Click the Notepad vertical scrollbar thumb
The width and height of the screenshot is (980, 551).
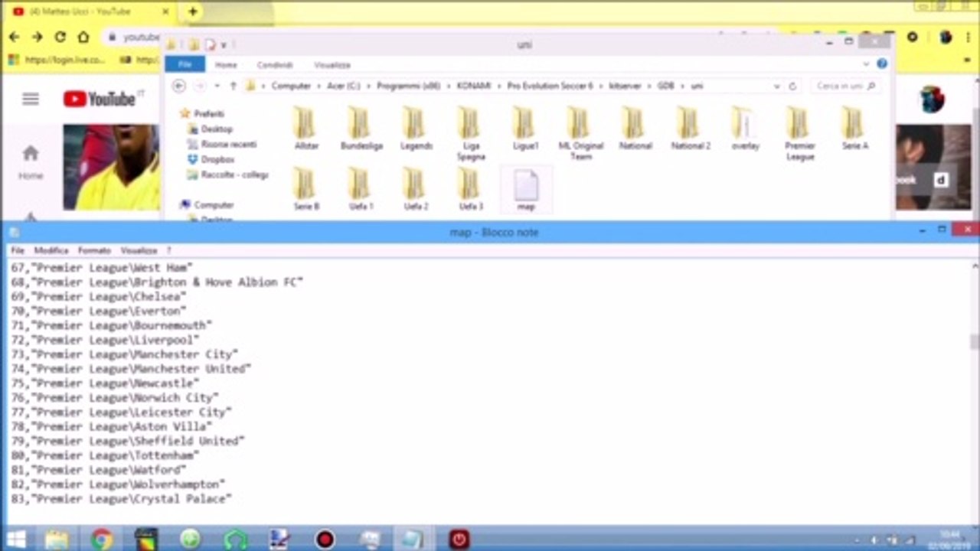pos(974,341)
